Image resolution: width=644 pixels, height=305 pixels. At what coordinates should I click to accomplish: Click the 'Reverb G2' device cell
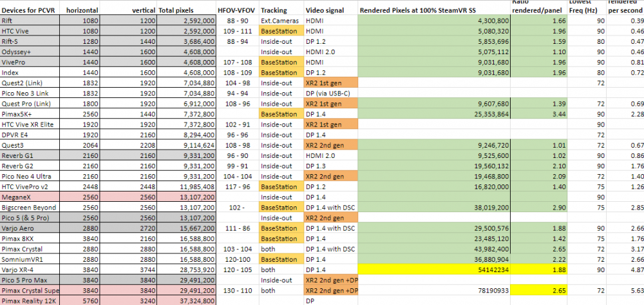point(30,166)
